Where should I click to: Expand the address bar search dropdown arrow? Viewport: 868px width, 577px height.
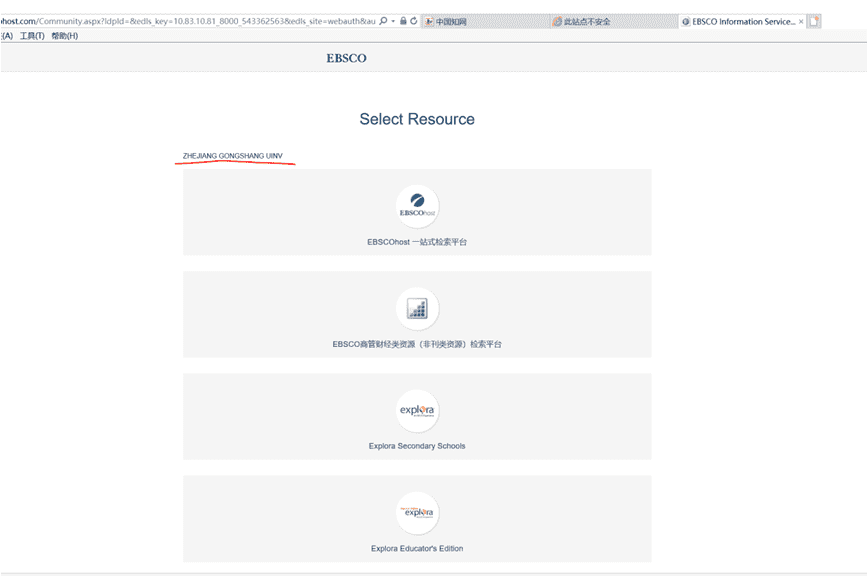(x=393, y=21)
